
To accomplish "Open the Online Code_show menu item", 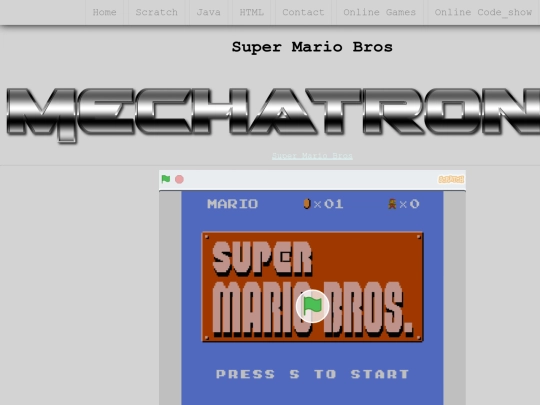I will pos(483,12).
